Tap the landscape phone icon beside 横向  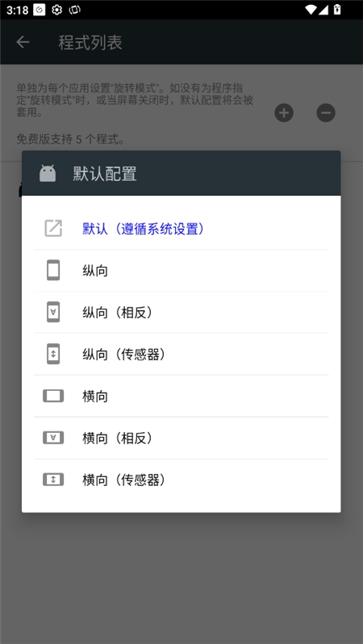tap(53, 396)
